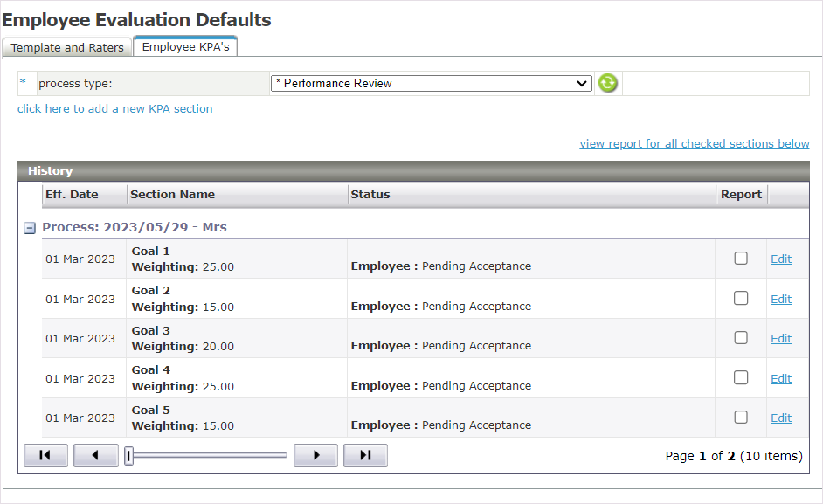Screen dimensions: 823x504
Task: Open Edit for Goal 4
Action: pyautogui.click(x=780, y=378)
